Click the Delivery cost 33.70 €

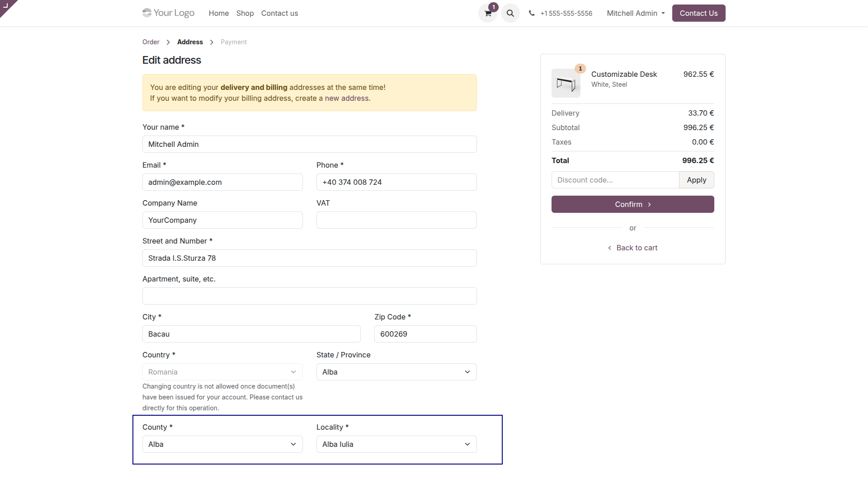pos(701,113)
